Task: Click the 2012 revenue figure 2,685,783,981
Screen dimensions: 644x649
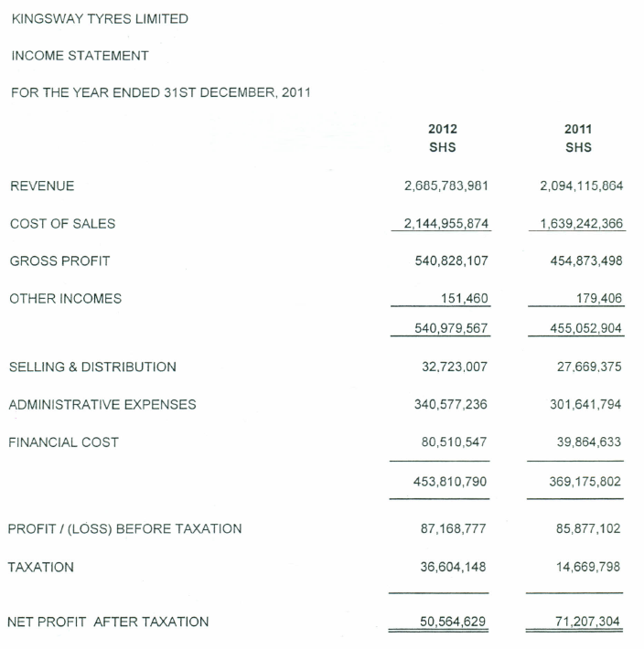Action: (445, 186)
